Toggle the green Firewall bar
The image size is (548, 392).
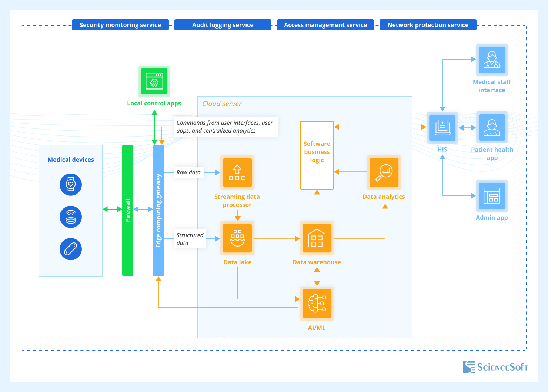[x=128, y=210]
